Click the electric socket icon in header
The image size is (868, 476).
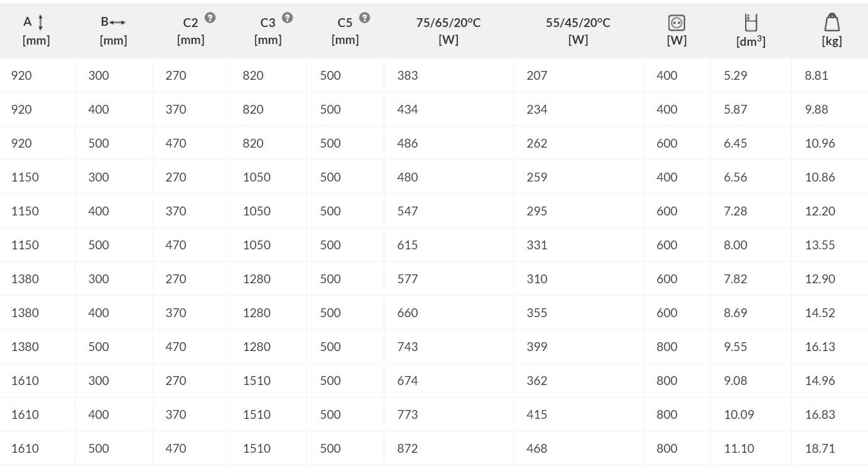tap(676, 23)
